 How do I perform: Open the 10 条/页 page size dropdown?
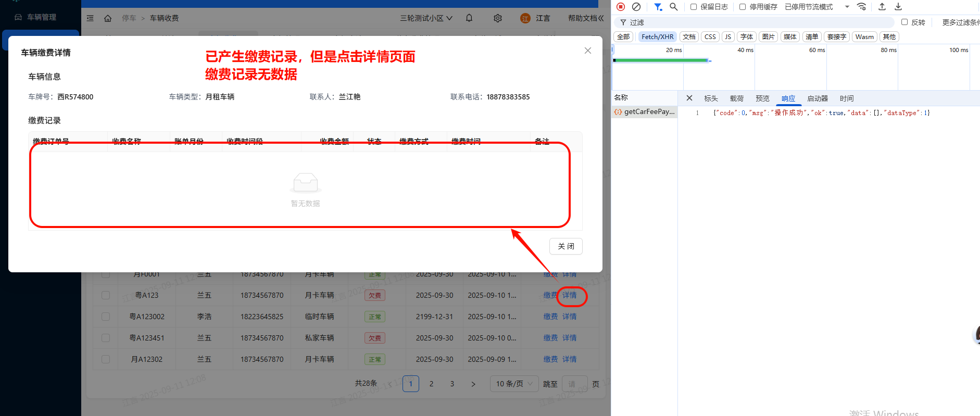tap(513, 384)
